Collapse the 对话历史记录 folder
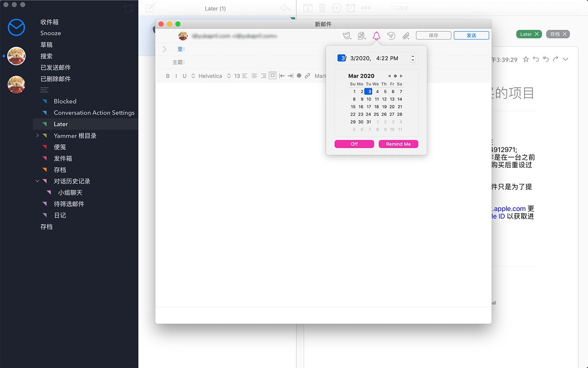The image size is (588, 368). [37, 181]
